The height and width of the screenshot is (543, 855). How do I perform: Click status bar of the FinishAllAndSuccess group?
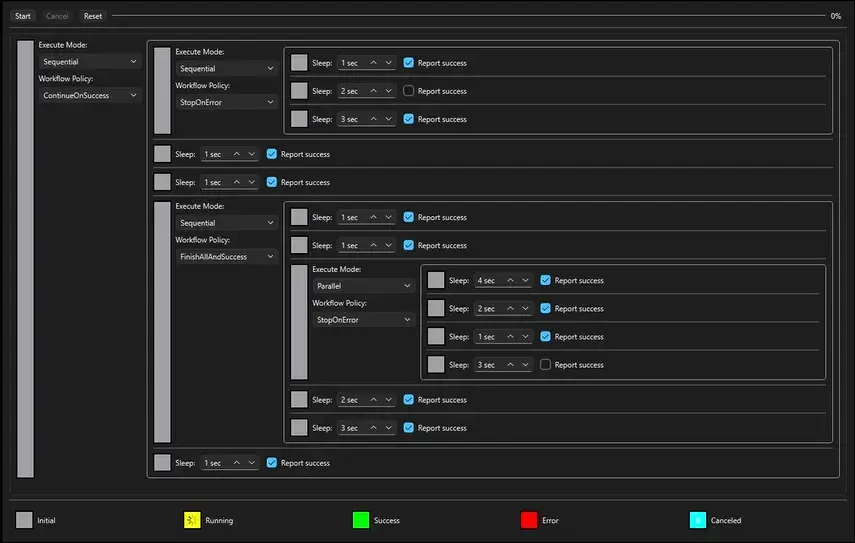(162, 322)
